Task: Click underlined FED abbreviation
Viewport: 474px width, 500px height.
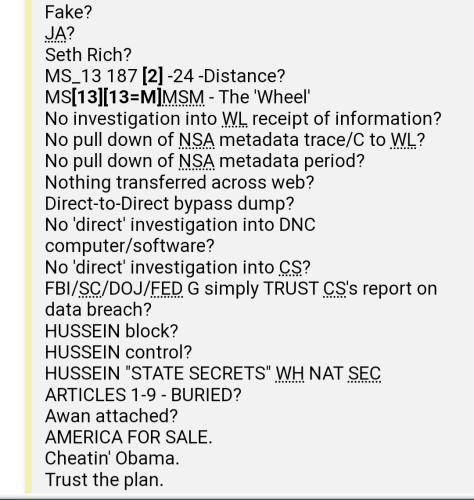Action: (167, 289)
